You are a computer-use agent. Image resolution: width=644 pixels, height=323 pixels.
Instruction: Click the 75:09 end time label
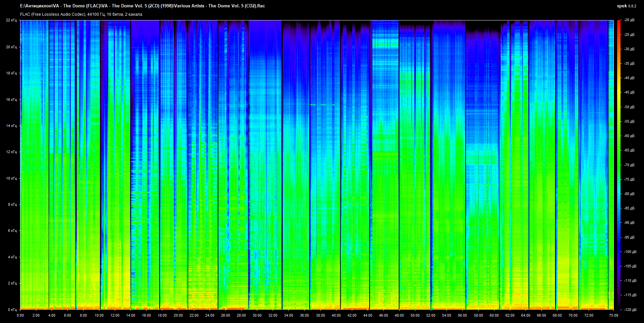click(613, 315)
